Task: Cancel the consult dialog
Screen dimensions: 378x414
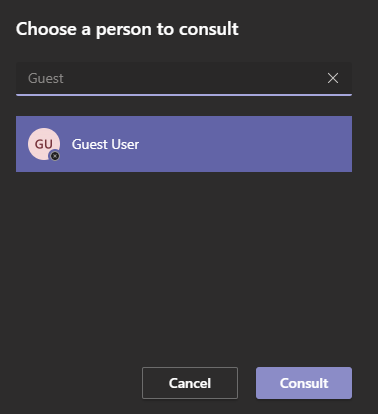Action: point(190,383)
